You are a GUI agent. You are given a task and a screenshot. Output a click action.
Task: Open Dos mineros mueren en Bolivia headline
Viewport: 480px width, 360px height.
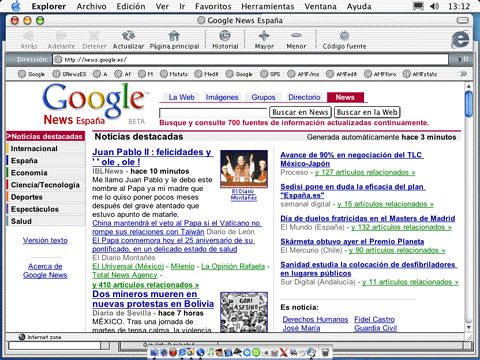(153, 299)
